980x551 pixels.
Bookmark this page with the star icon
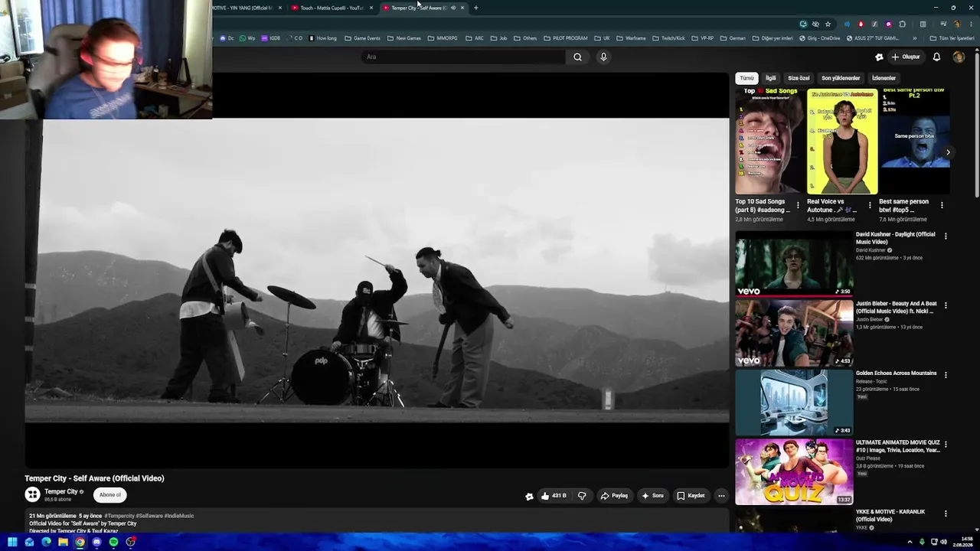click(x=828, y=24)
